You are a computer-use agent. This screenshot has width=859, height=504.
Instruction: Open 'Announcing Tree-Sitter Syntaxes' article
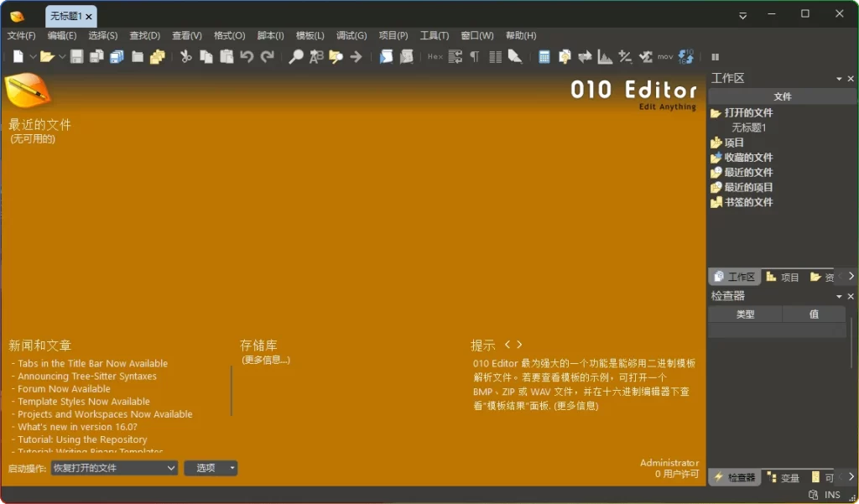pos(87,376)
